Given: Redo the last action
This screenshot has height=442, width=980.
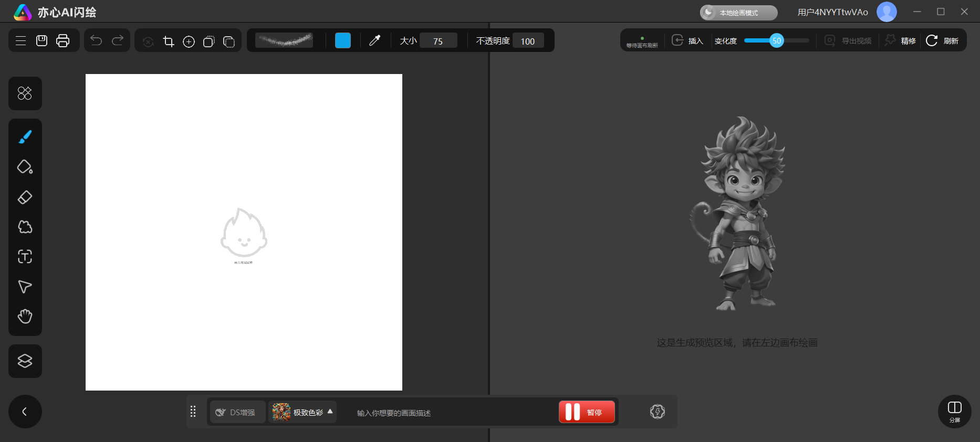Looking at the screenshot, I should pos(118,40).
